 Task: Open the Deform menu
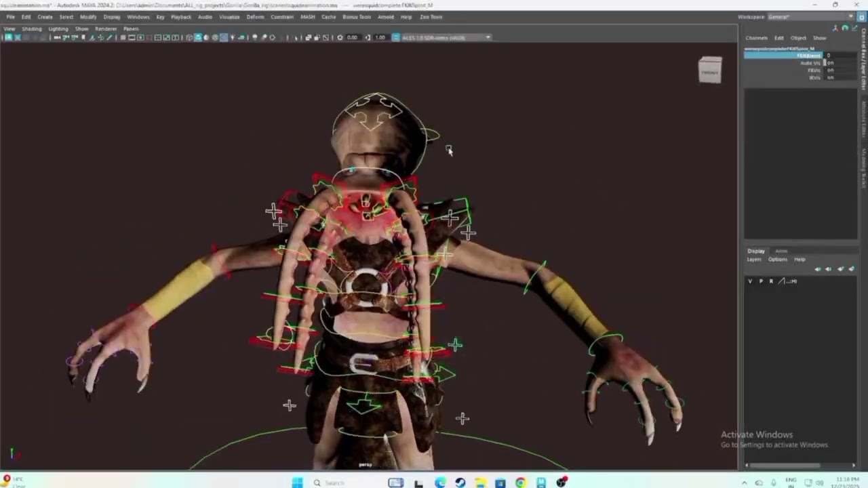point(255,17)
